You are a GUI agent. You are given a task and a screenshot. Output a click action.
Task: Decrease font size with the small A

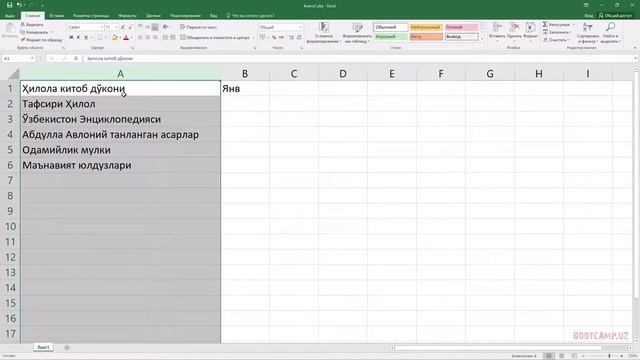[x=130, y=27]
